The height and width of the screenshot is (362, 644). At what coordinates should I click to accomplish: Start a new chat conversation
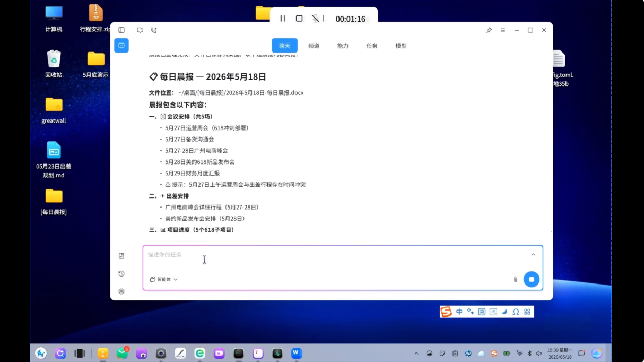(140, 30)
